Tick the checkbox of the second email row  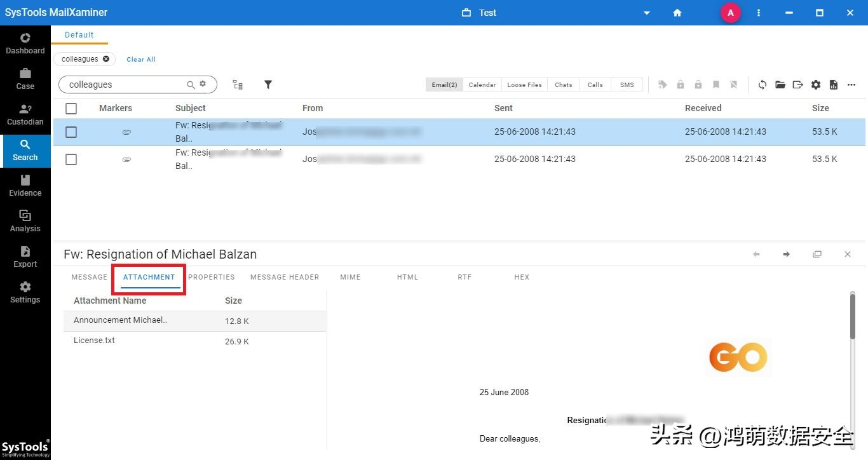(71, 159)
